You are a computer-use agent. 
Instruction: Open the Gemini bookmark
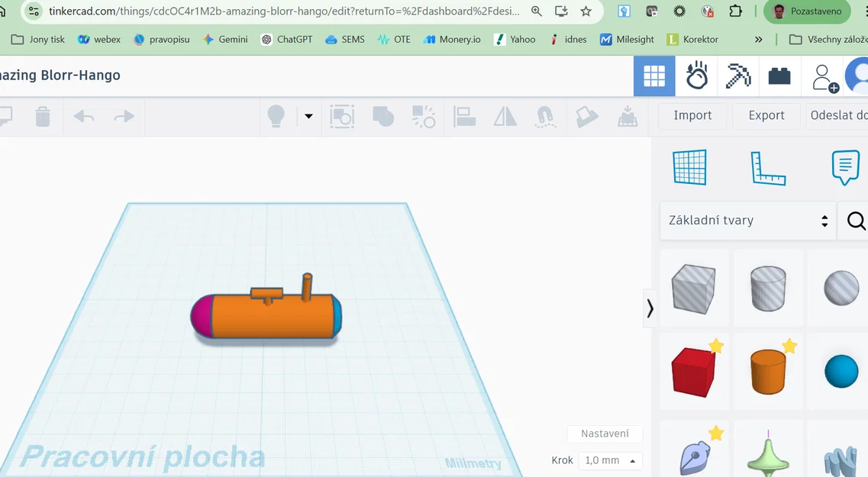click(225, 39)
